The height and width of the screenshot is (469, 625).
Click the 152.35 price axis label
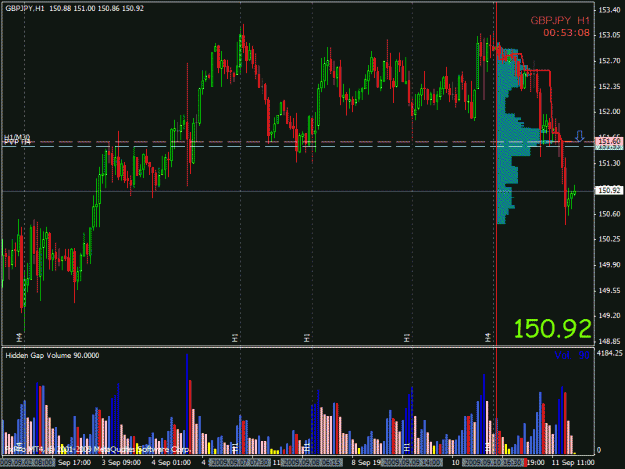tap(609, 86)
